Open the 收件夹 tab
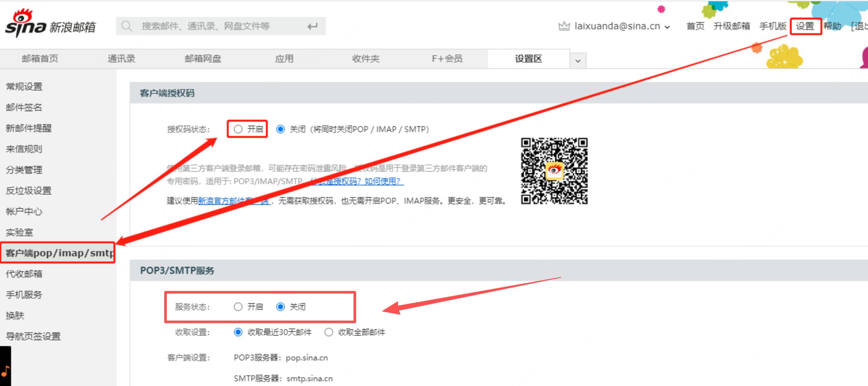Viewport: 868px width, 386px height. [x=366, y=59]
